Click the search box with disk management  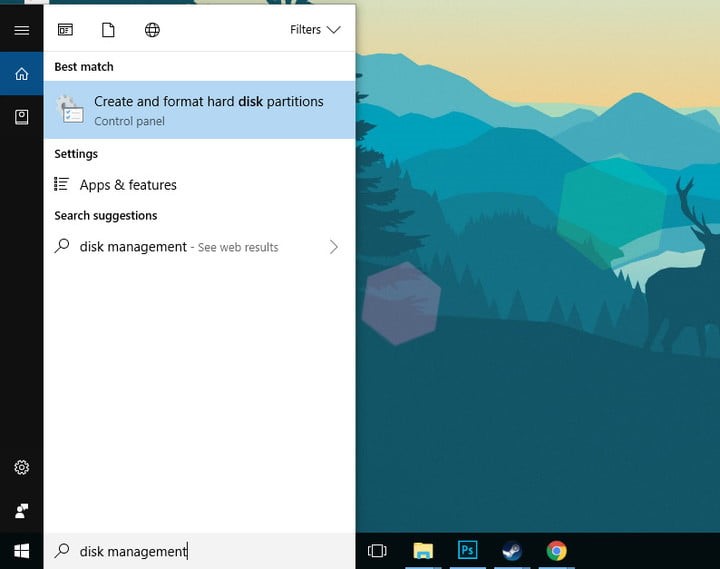coord(199,551)
